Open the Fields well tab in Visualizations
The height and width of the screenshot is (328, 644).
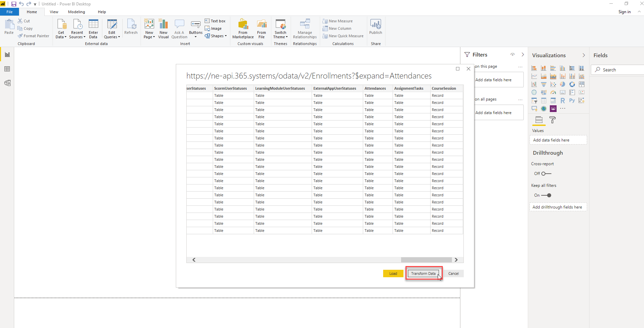pos(539,120)
